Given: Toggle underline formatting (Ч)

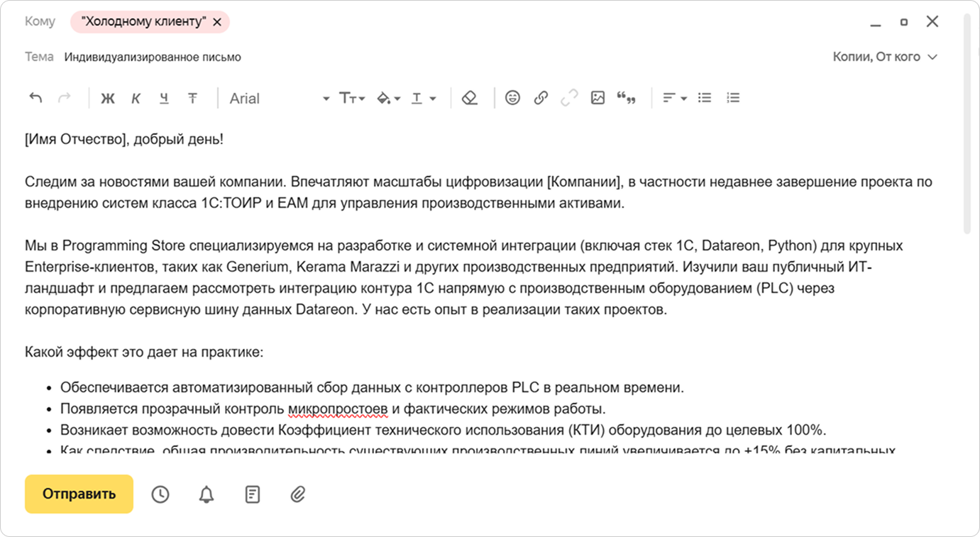Looking at the screenshot, I should [164, 99].
